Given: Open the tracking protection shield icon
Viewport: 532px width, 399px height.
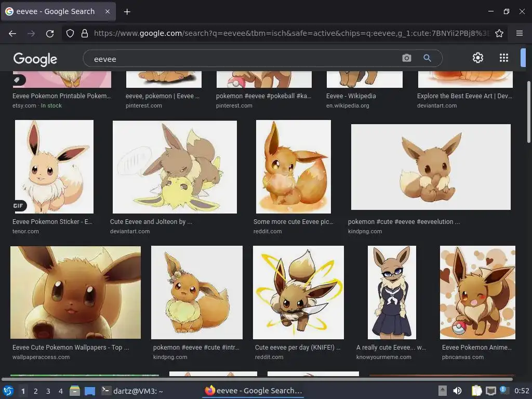Looking at the screenshot, I should coord(70,33).
